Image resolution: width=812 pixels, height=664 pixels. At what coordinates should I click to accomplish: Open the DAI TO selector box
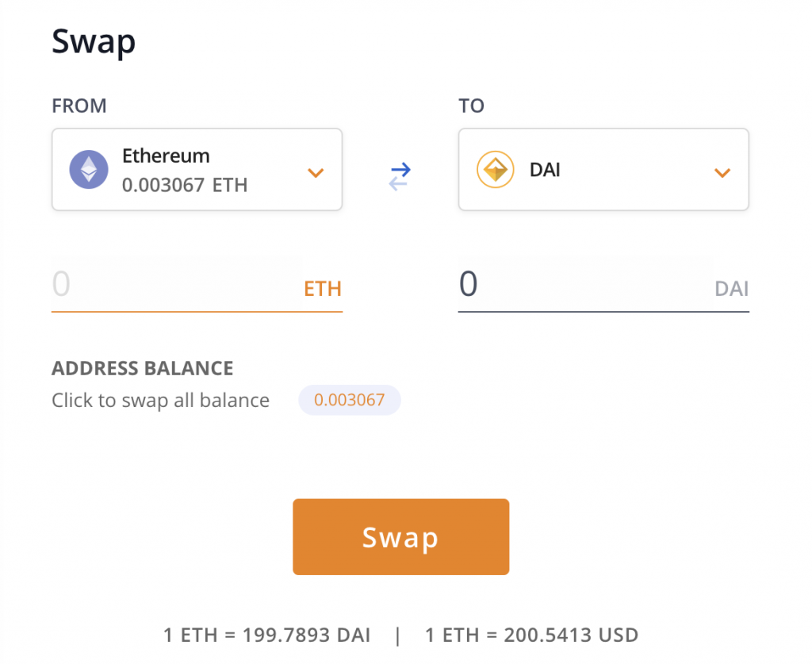pyautogui.click(x=603, y=169)
